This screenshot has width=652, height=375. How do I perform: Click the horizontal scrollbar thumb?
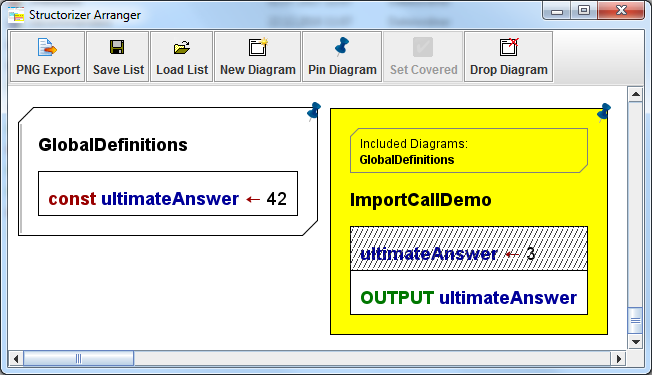tap(79, 358)
